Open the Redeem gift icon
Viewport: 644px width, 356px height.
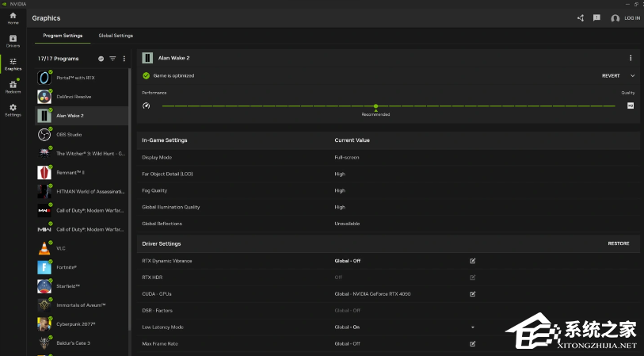pos(13,86)
